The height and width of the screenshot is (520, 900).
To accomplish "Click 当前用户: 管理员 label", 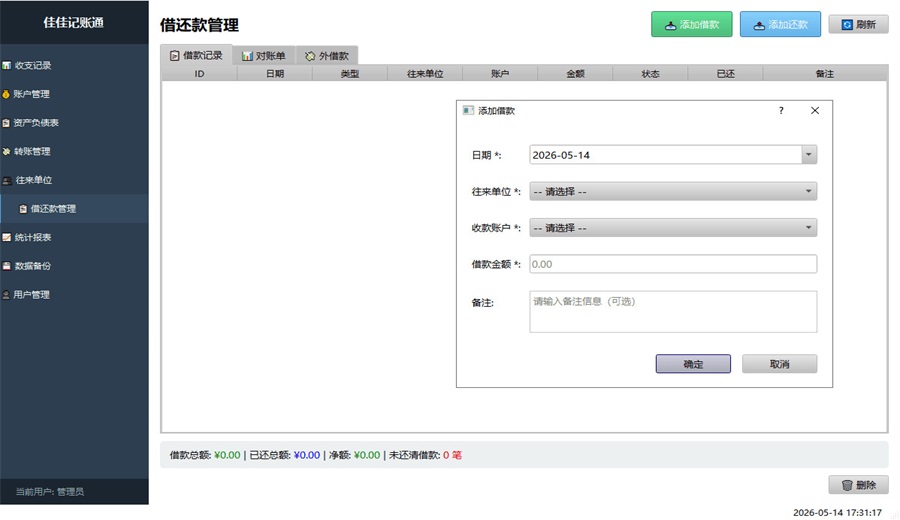I will pyautogui.click(x=49, y=492).
